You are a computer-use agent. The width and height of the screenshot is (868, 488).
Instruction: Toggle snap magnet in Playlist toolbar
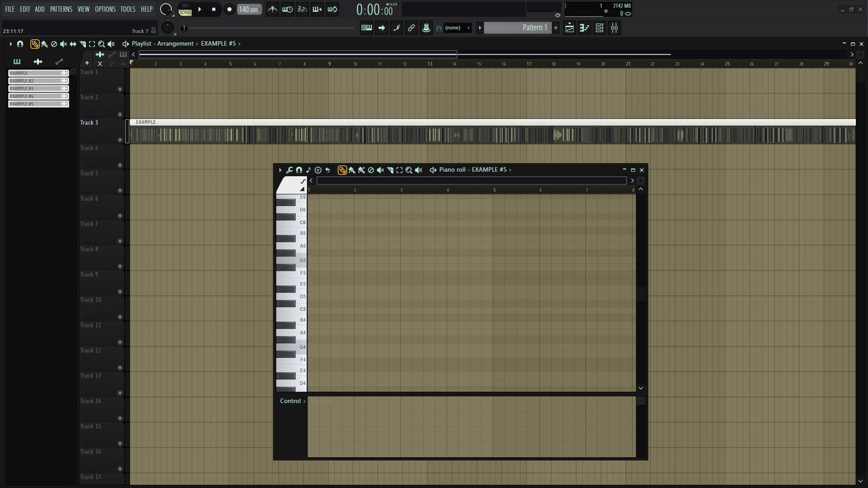pos(20,44)
